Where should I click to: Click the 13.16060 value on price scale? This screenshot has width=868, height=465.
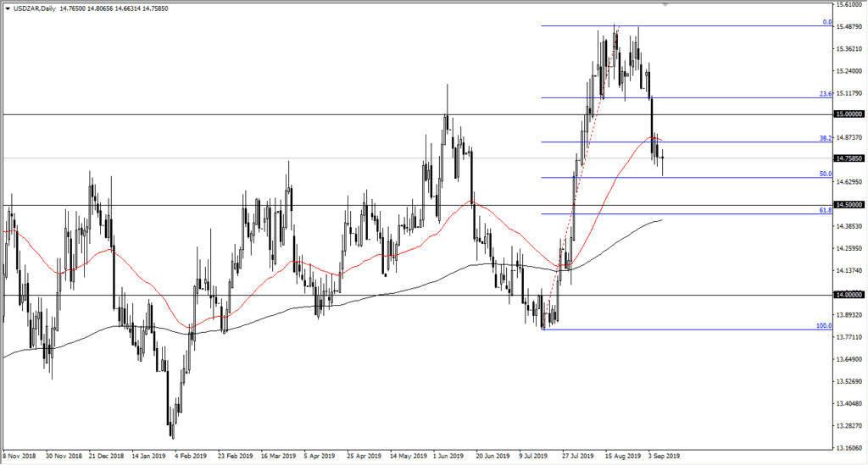[850, 448]
